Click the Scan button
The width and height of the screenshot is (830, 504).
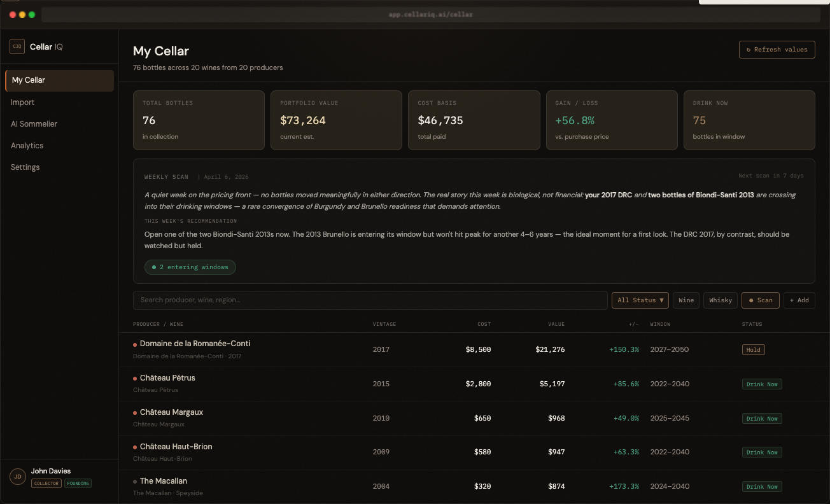761,300
